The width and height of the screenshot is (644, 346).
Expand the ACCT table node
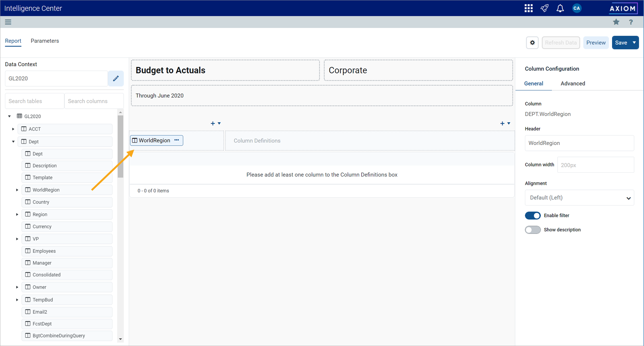pos(13,129)
